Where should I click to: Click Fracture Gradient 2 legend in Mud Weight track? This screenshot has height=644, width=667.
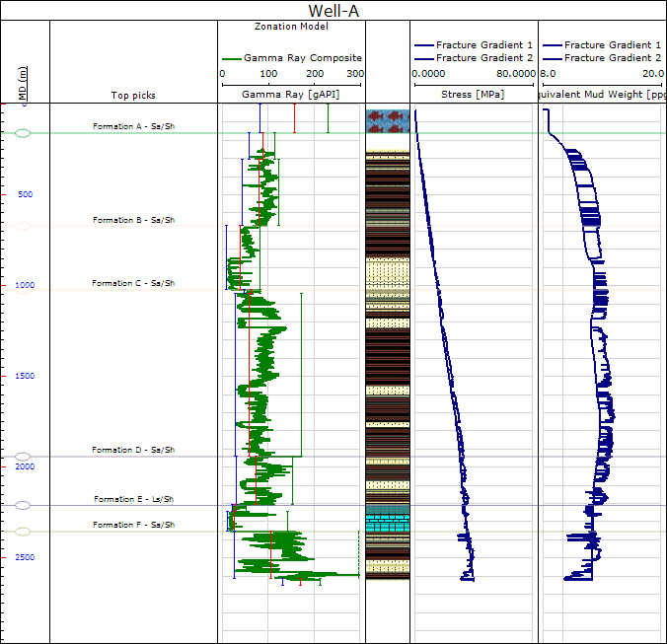coord(612,58)
